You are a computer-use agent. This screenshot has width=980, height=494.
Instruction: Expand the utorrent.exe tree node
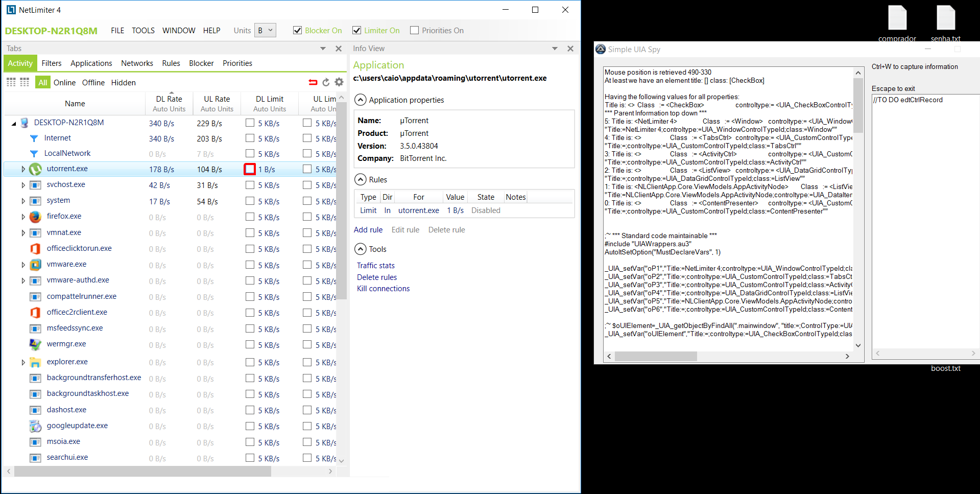23,169
